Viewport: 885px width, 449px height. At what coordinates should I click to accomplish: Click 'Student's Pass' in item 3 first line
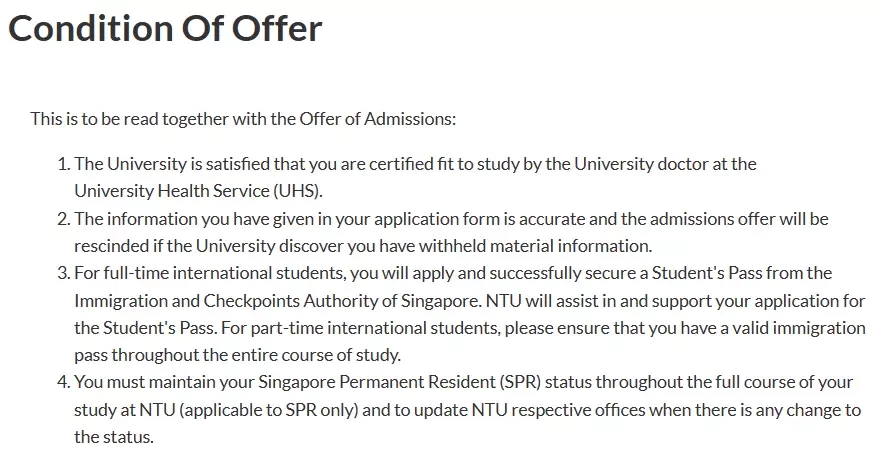(x=706, y=273)
